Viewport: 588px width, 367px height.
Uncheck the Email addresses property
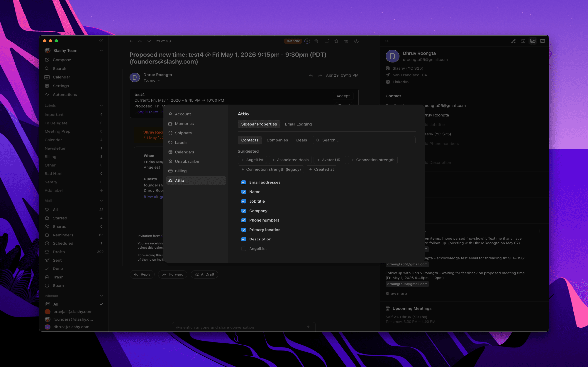coord(244,182)
